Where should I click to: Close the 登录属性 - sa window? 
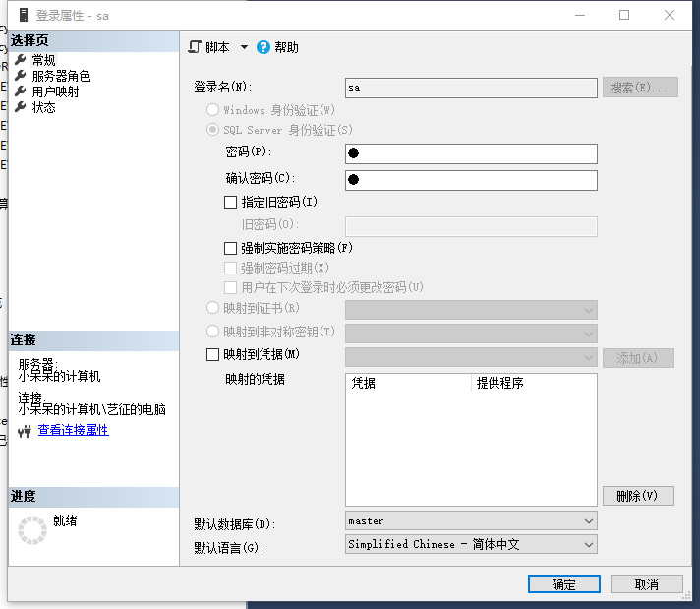pyautogui.click(x=670, y=15)
